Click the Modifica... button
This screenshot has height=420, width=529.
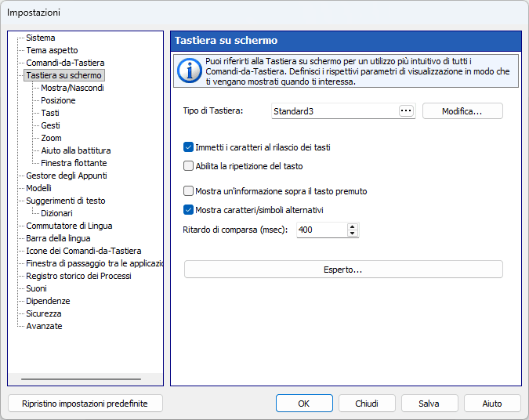point(462,111)
